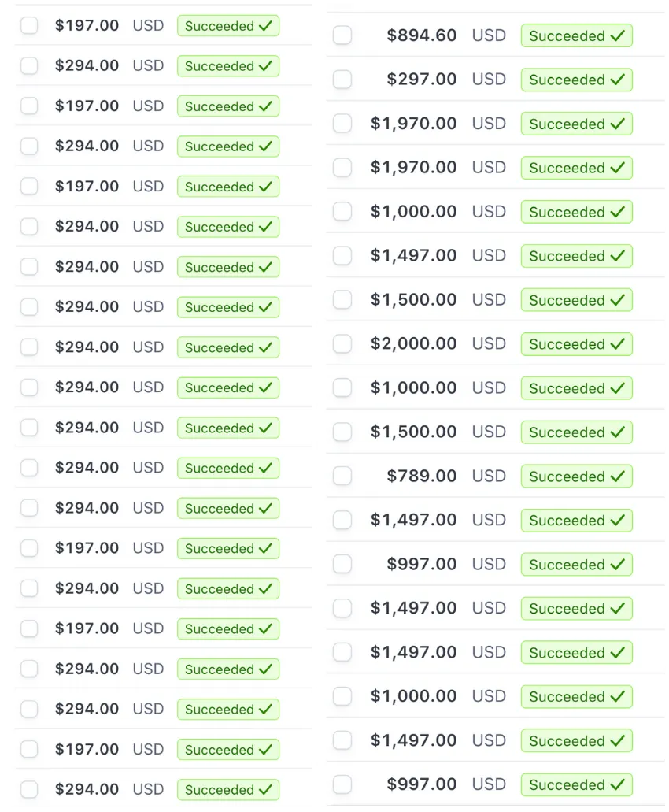Click the USD currency label beside $789.00

(489, 476)
